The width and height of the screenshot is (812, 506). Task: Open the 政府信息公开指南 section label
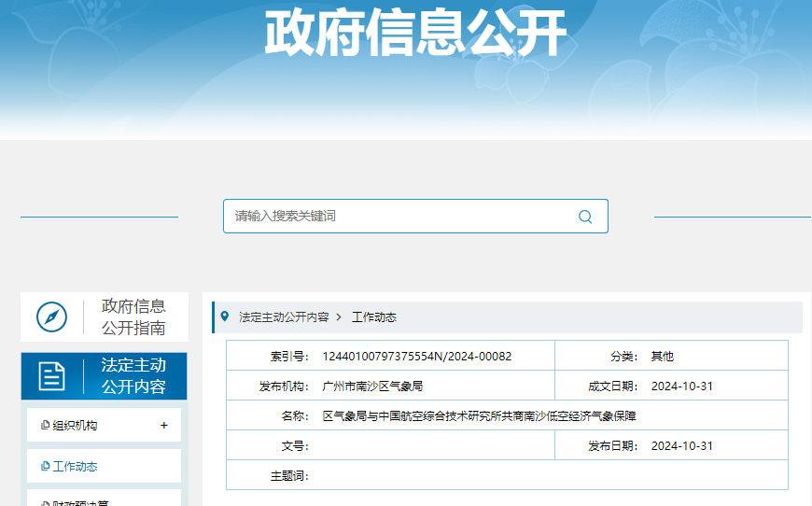click(x=133, y=317)
